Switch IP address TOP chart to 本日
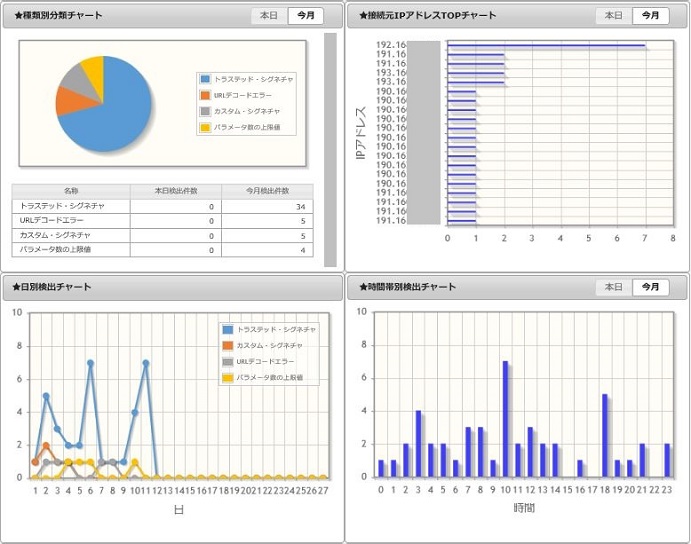Screen dimensions: 691x544 (614, 16)
